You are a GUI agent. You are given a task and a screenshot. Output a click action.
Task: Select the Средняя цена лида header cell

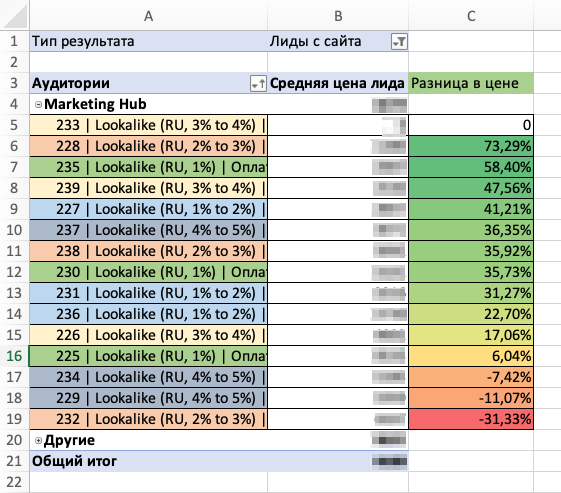click(338, 83)
